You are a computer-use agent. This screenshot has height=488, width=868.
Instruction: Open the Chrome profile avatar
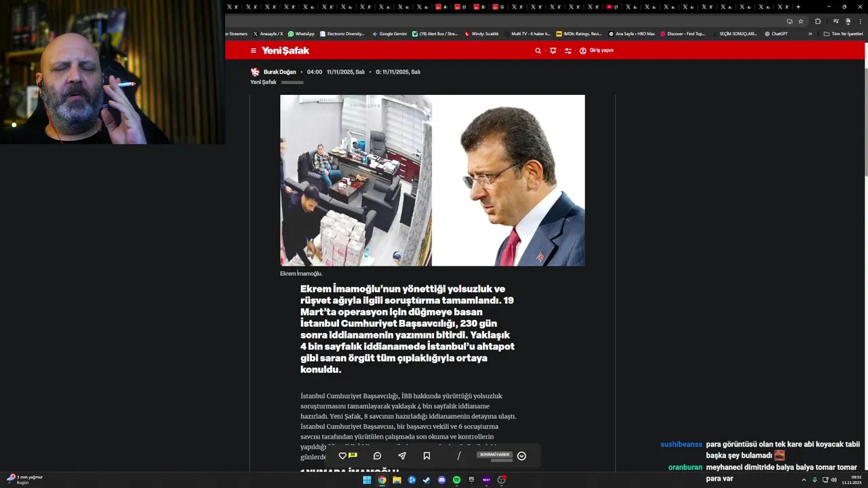pos(848,21)
